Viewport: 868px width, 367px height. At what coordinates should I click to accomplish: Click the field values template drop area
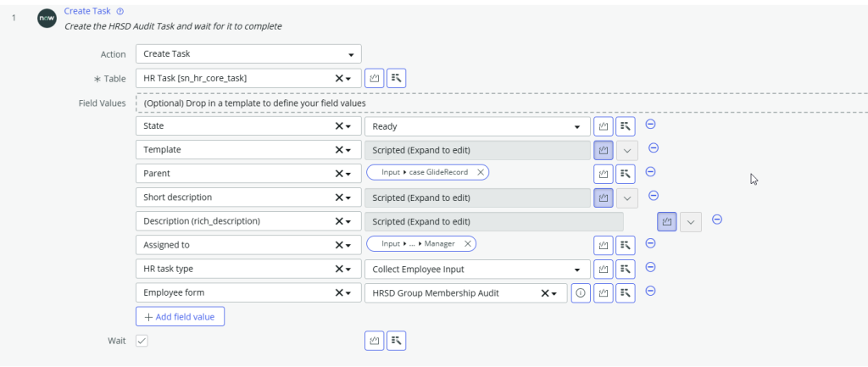point(500,103)
